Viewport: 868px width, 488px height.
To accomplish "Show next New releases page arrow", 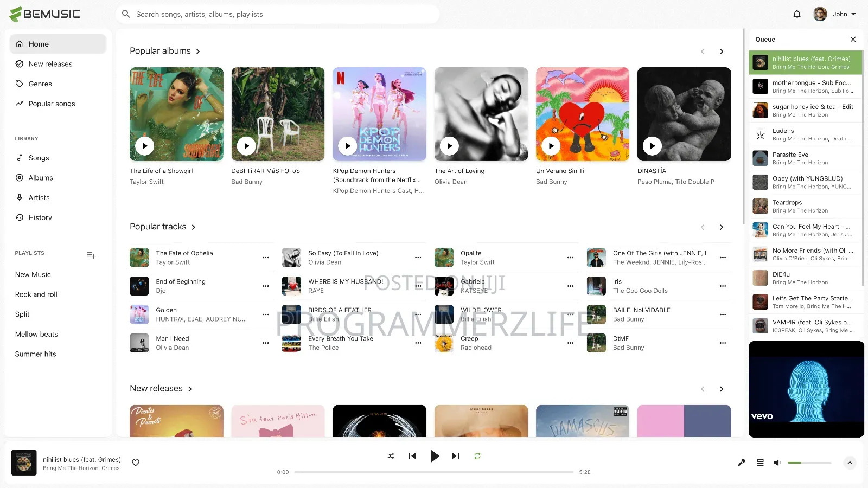I will click(x=722, y=389).
